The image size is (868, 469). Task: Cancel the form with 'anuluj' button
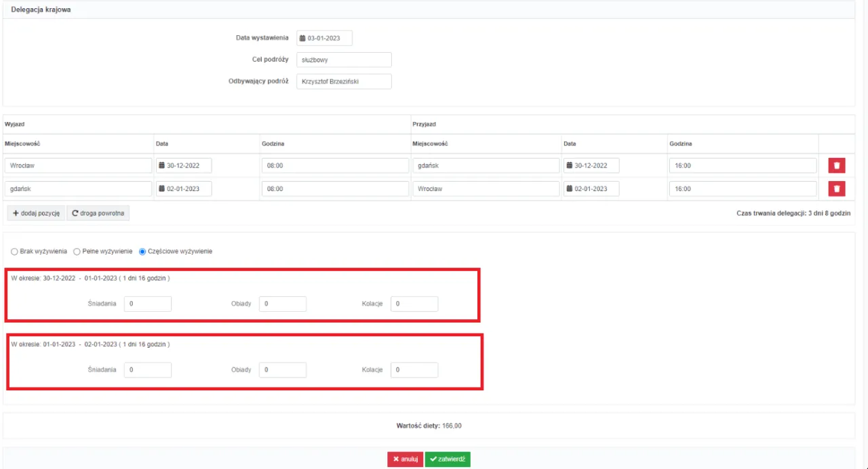tap(405, 460)
